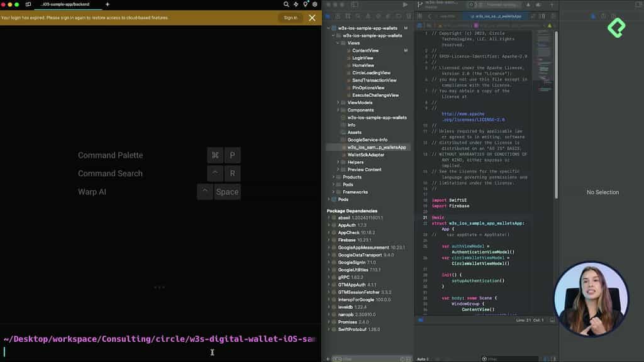Open the Issue navigator
This screenshot has width=644, height=362.
(369, 15)
